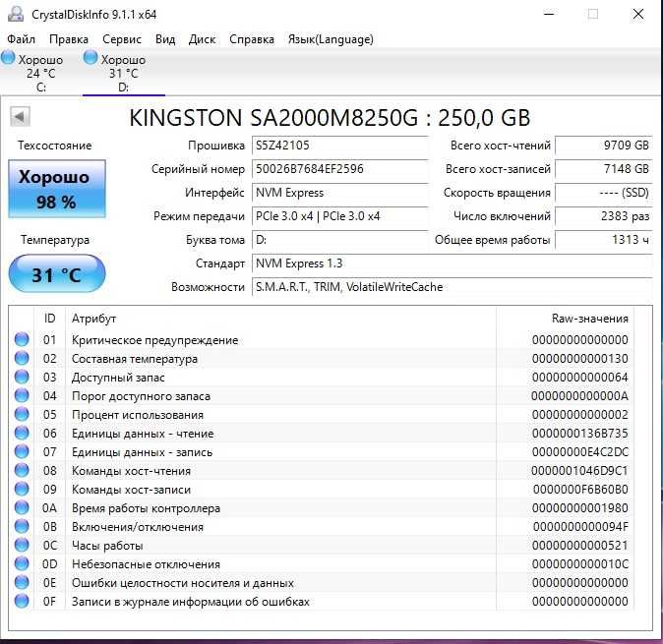
Task: Open the Диск menu
Action: pos(202,39)
